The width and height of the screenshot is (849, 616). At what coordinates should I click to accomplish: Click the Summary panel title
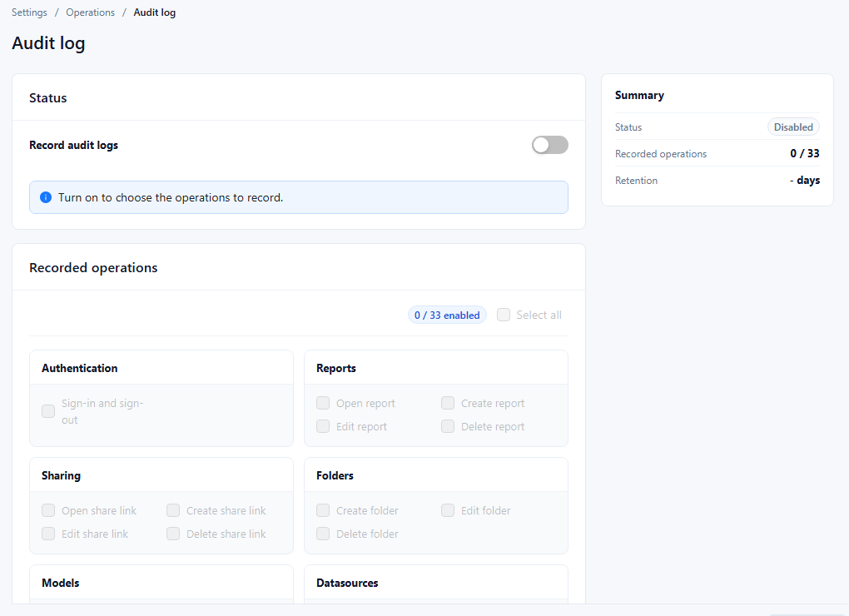[639, 95]
